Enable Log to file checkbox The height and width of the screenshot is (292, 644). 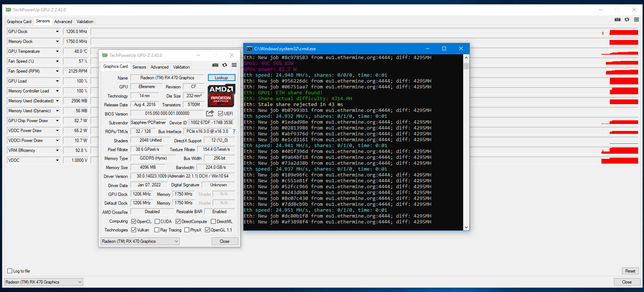[10, 271]
